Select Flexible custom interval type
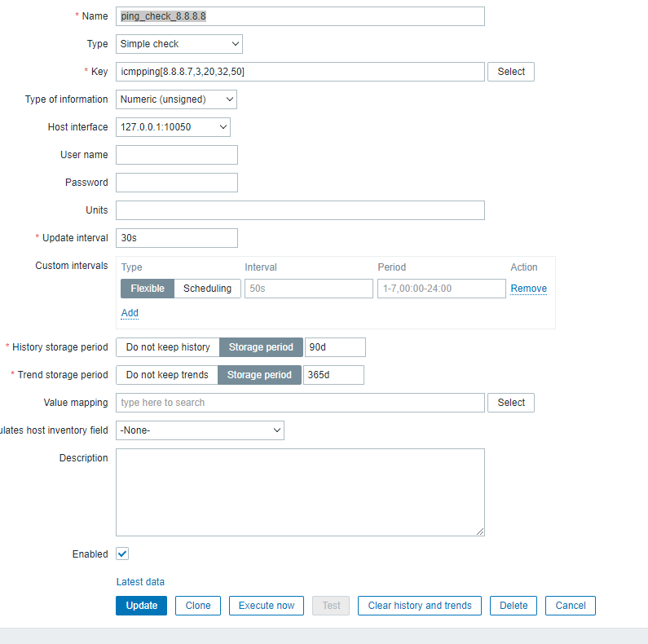Screen dimensions: 648x644 (x=148, y=289)
